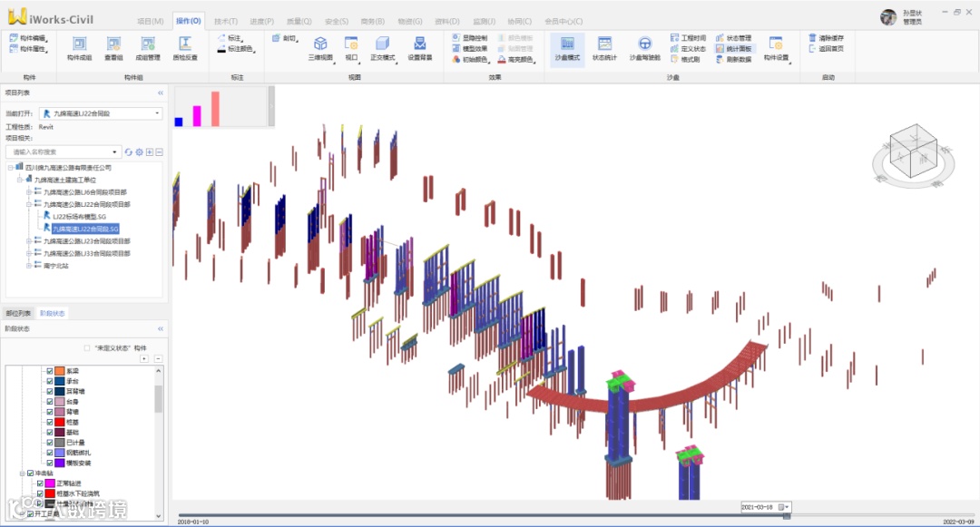This screenshot has width=980, height=527.
Task: Uncheck the 冲击钻 group checkbox
Action: point(30,473)
